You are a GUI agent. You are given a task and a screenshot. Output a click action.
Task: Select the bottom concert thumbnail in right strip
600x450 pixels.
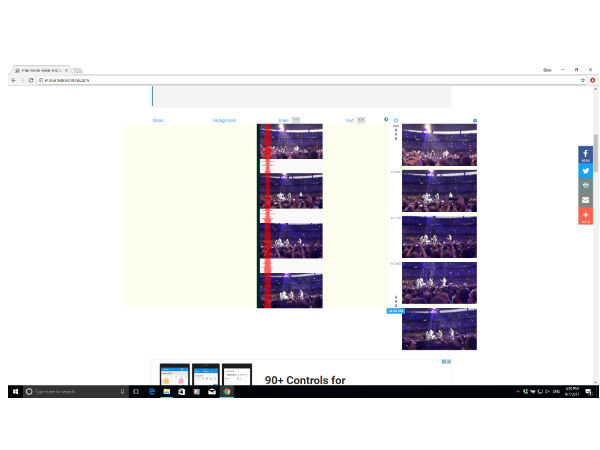coord(439,329)
